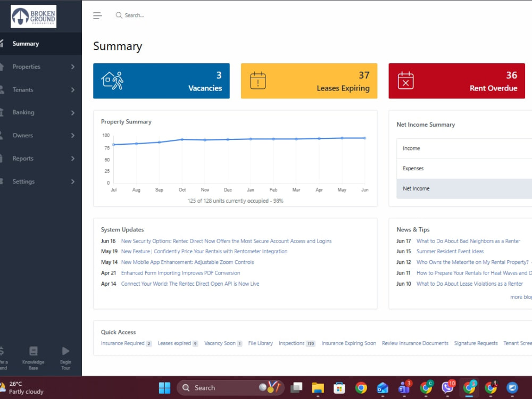The width and height of the screenshot is (532, 399).
Task: Select the Net Income row
Action: coord(464,189)
